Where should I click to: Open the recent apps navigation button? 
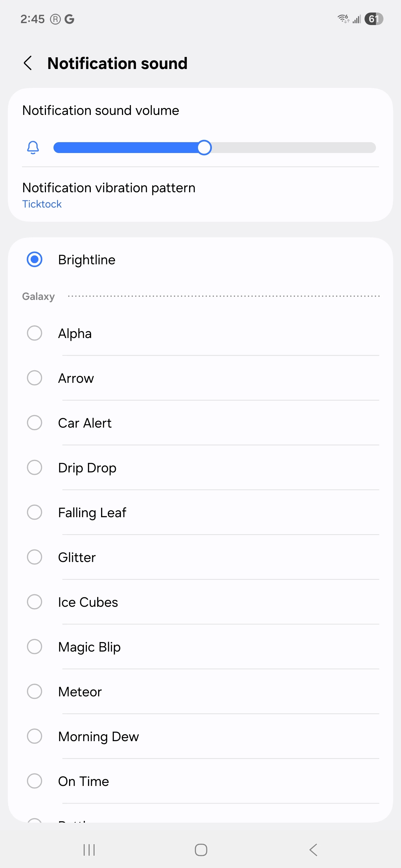click(x=89, y=849)
